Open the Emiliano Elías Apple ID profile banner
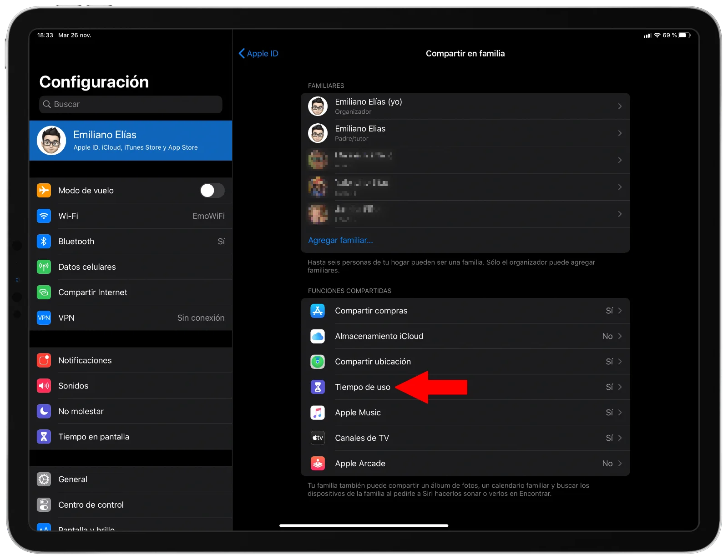The image size is (728, 560). (131, 141)
